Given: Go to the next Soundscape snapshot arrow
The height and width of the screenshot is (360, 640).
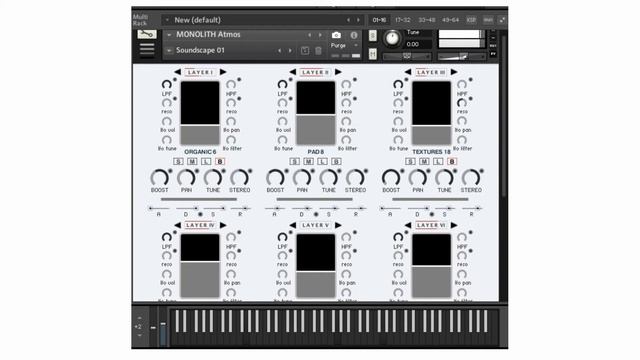Looking at the screenshot, I should click(x=290, y=51).
